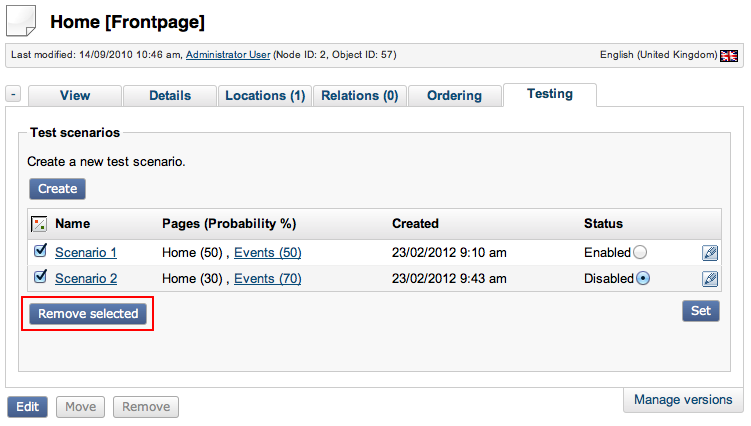Go to the Locations (1) tab
The width and height of the screenshot is (751, 426).
pos(265,96)
